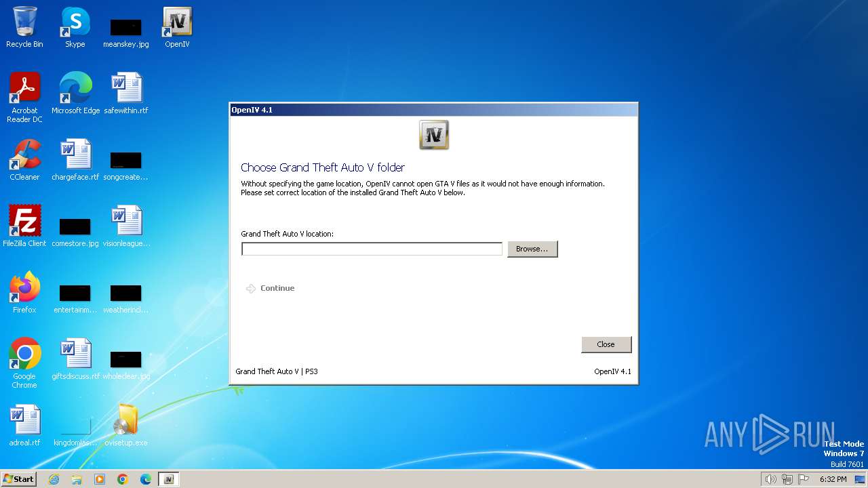Open the clock showing 6:32 PM
Image resolution: width=868 pixels, height=488 pixels.
coord(833,479)
